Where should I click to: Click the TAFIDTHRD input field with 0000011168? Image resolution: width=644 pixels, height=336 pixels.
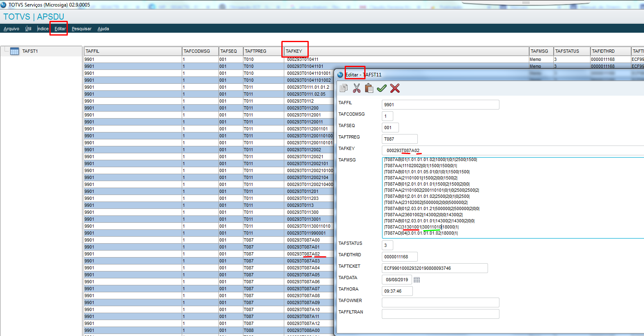pyautogui.click(x=399, y=257)
